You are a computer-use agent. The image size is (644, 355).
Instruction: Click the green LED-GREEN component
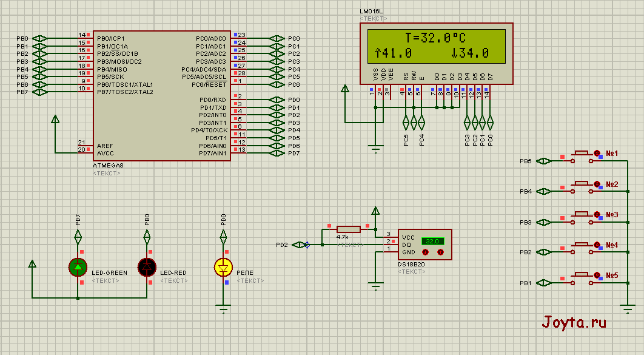click(x=78, y=266)
